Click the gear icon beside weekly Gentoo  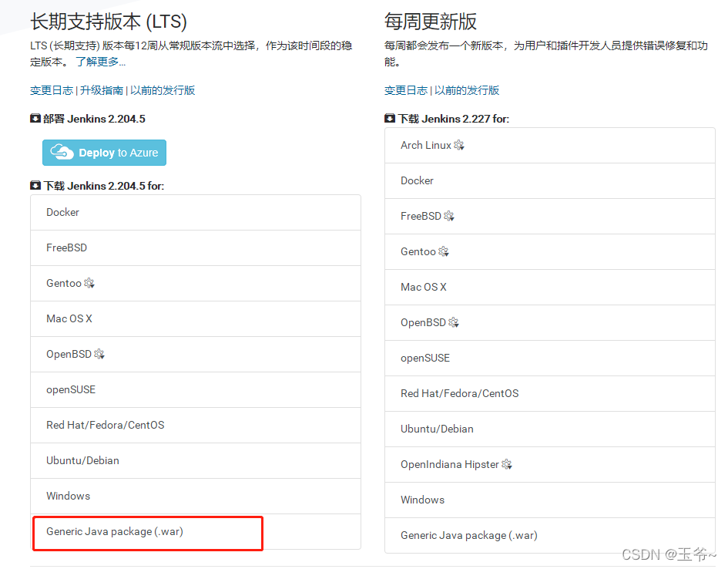pyautogui.click(x=444, y=252)
